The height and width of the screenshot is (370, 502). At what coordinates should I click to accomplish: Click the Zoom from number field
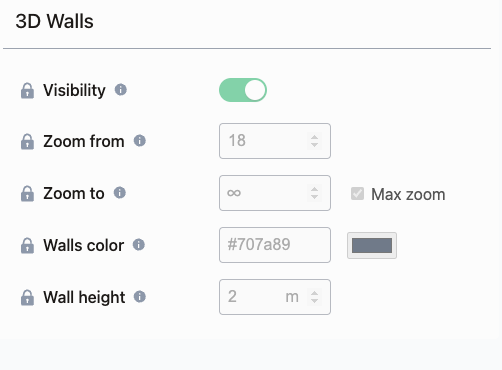tap(275, 141)
